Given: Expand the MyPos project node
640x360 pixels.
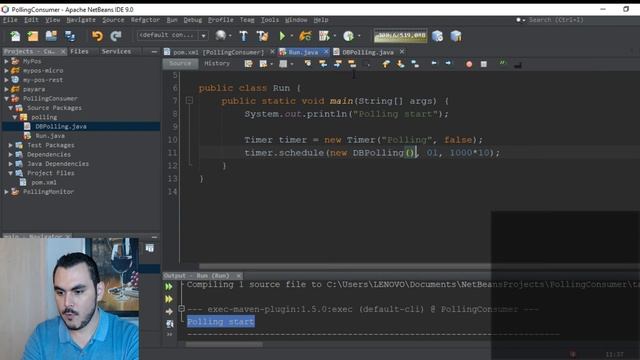Looking at the screenshot, I should [x=6, y=61].
